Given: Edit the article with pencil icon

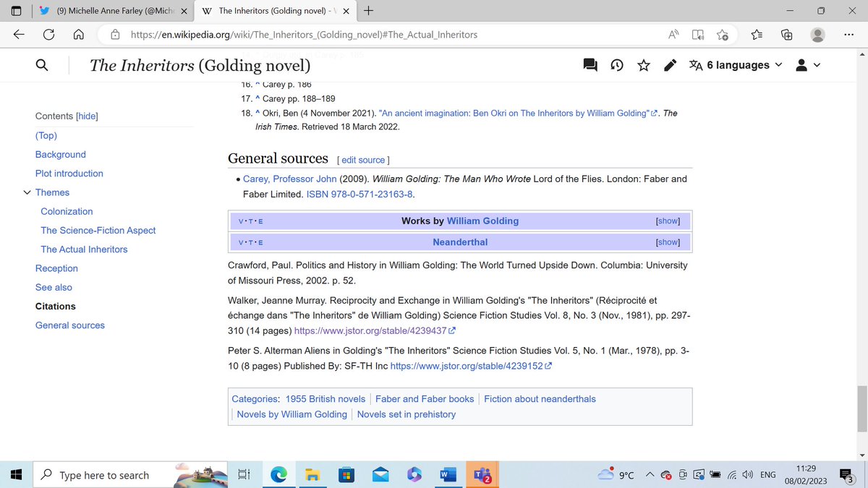Looking at the screenshot, I should click(x=671, y=65).
